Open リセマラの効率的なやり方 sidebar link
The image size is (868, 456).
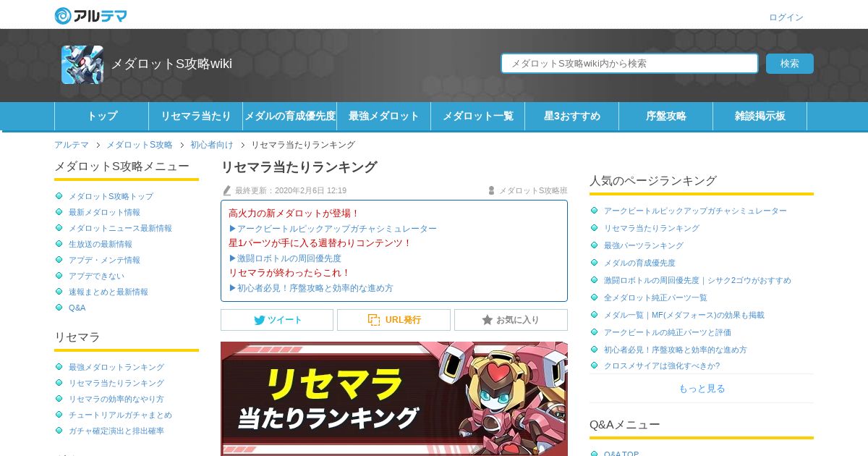(116, 399)
